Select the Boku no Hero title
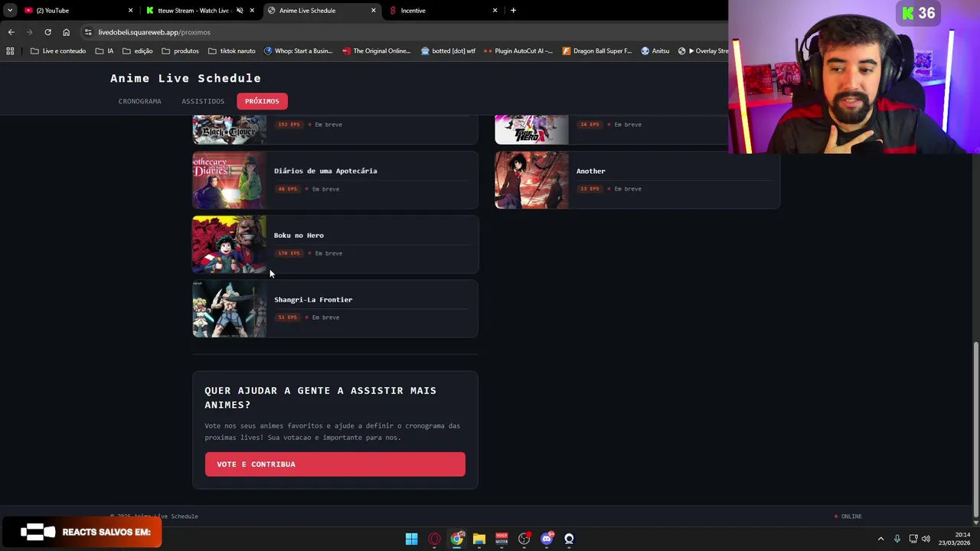The image size is (980, 551). pyautogui.click(x=299, y=235)
